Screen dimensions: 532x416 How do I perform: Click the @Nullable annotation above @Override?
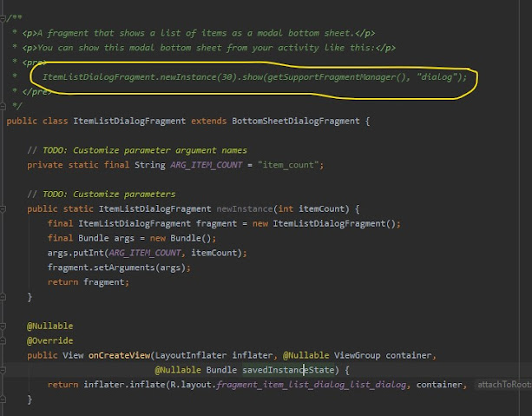click(x=49, y=326)
